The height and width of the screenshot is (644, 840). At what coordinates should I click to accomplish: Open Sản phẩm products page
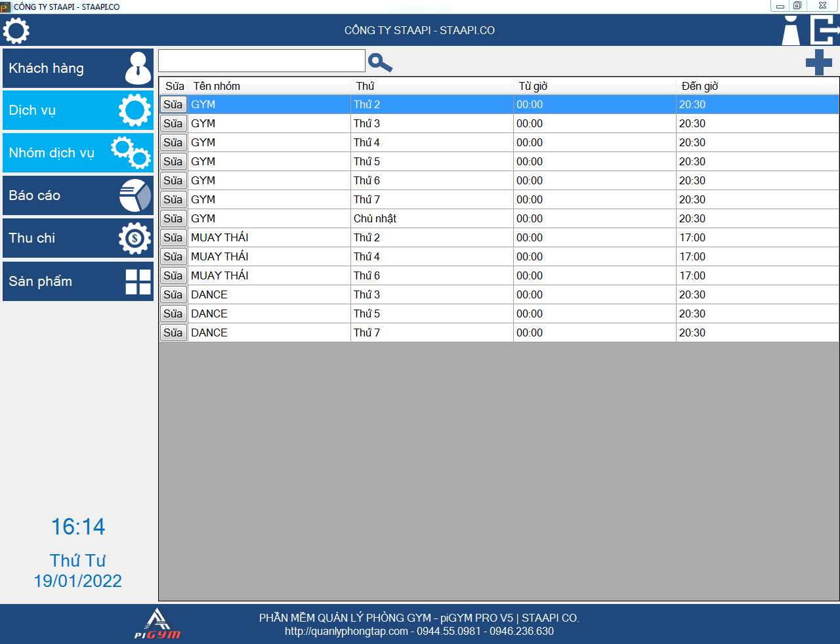78,281
